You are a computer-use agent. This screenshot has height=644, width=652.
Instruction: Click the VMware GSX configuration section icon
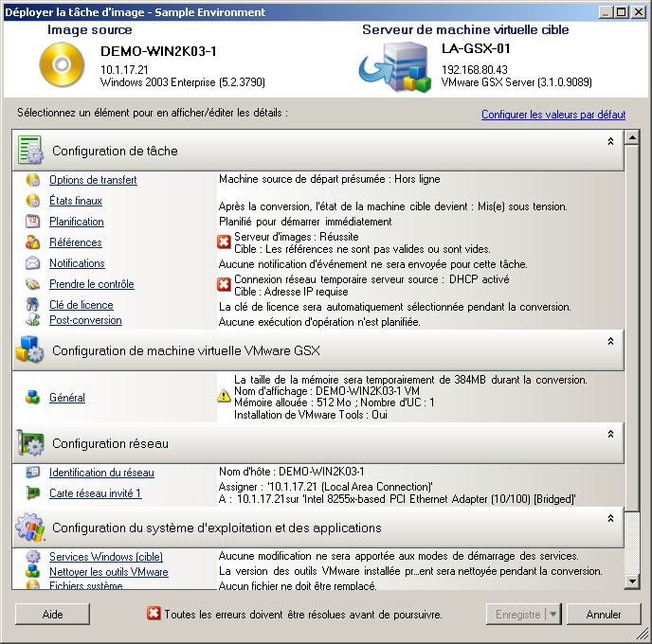click(x=29, y=349)
